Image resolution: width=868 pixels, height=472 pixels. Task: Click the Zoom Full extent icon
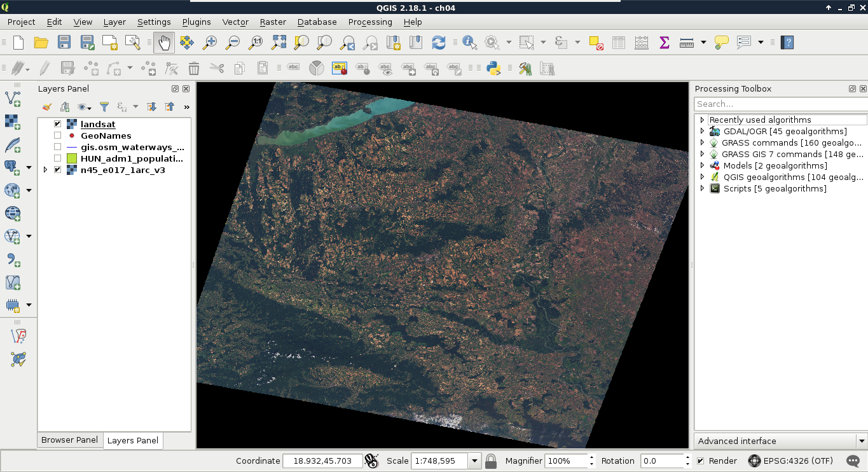[x=279, y=43]
